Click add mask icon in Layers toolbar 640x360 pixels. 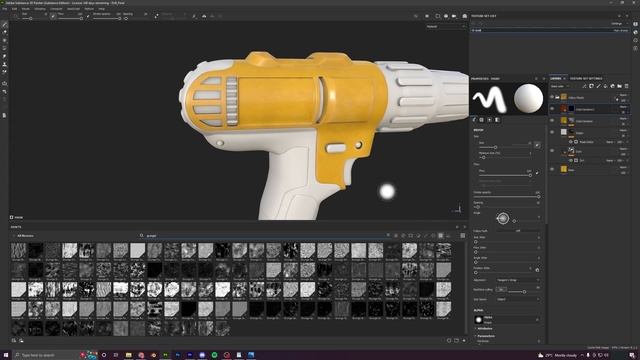(591, 86)
